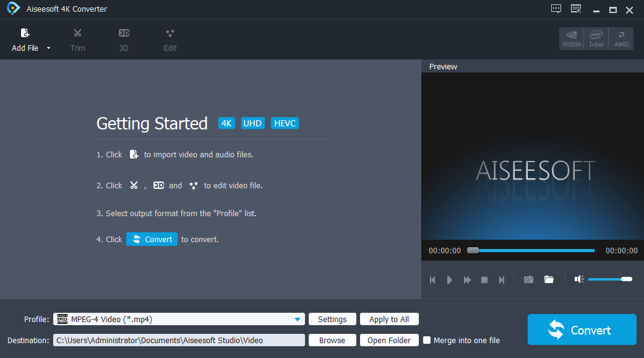The image size is (644, 358).
Task: Open the feedback chat icon in title bar
Action: tap(556, 9)
